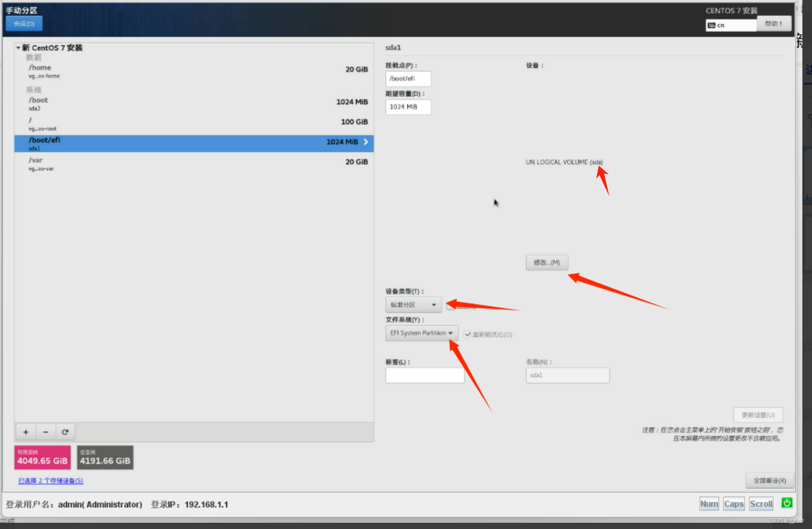Click the gray total space 4191.66 GiB box
Screen dimensions: 812x529
(x=105, y=457)
